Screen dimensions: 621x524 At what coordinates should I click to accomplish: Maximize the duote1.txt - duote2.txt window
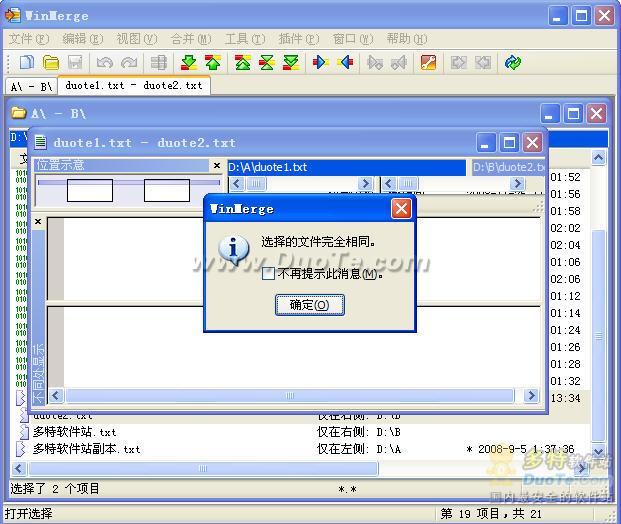509,142
